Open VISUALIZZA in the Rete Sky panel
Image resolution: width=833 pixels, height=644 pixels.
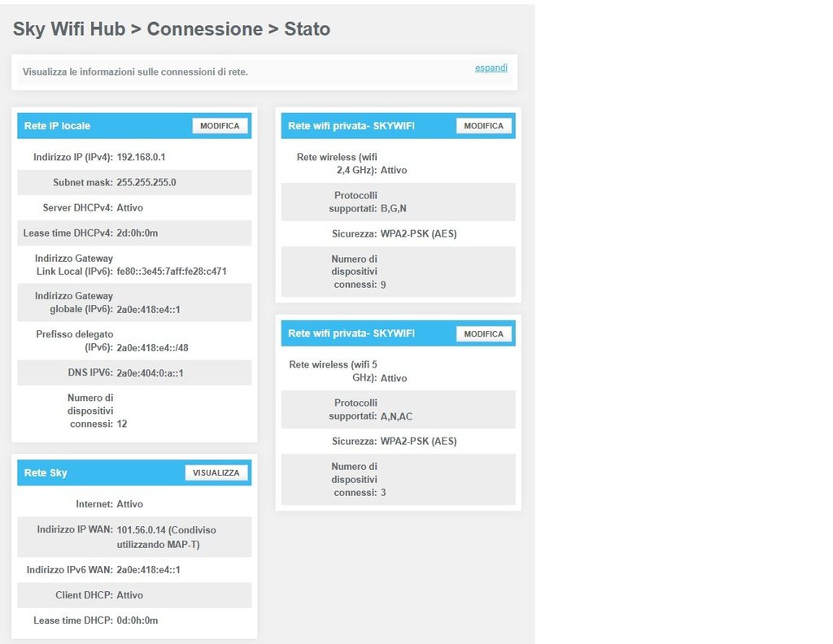216,472
